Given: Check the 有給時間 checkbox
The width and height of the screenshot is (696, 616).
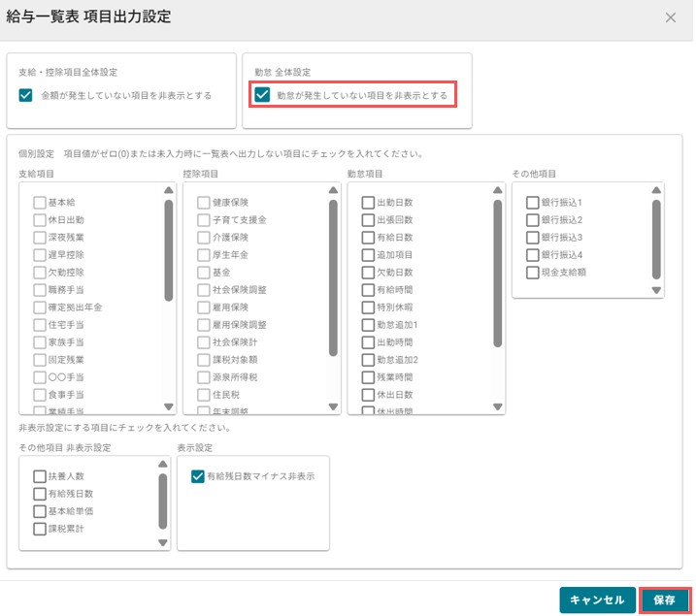Looking at the screenshot, I should 368,290.
